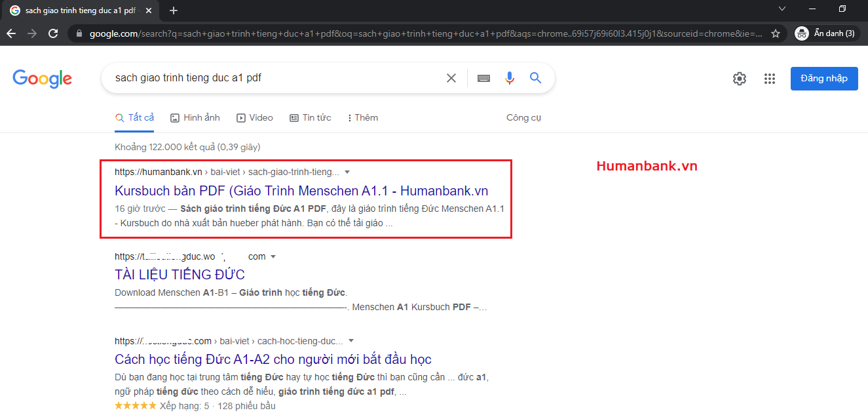This screenshot has height=419, width=868.
Task: Open the Thêm more-filters menu
Action: pos(363,118)
